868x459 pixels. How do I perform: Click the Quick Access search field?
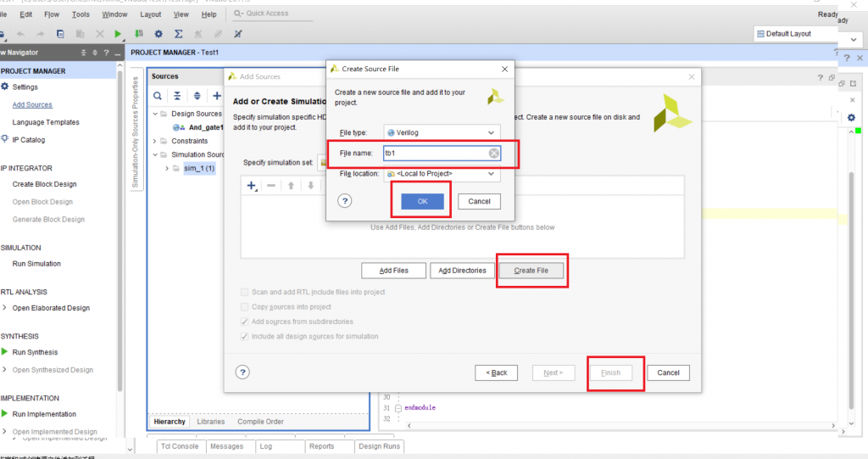tap(271, 14)
